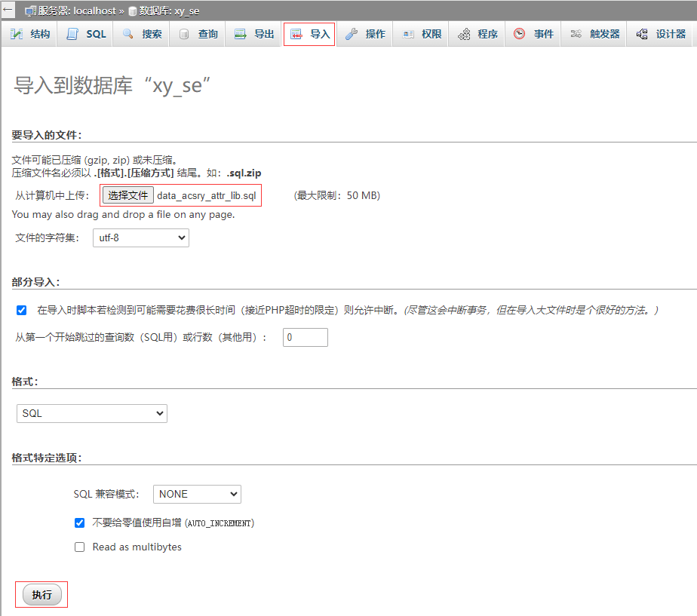The image size is (697, 616).
Task: Click 执行 to run the import
Action: click(x=41, y=594)
